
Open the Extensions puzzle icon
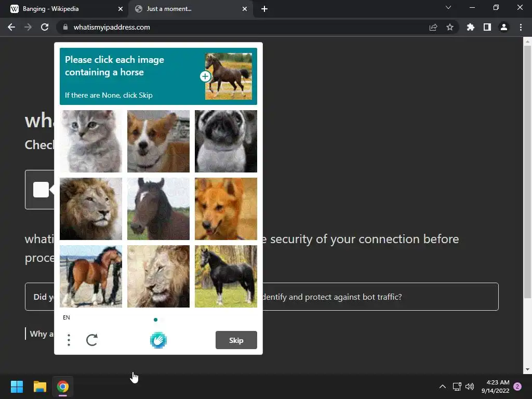pyautogui.click(x=471, y=27)
